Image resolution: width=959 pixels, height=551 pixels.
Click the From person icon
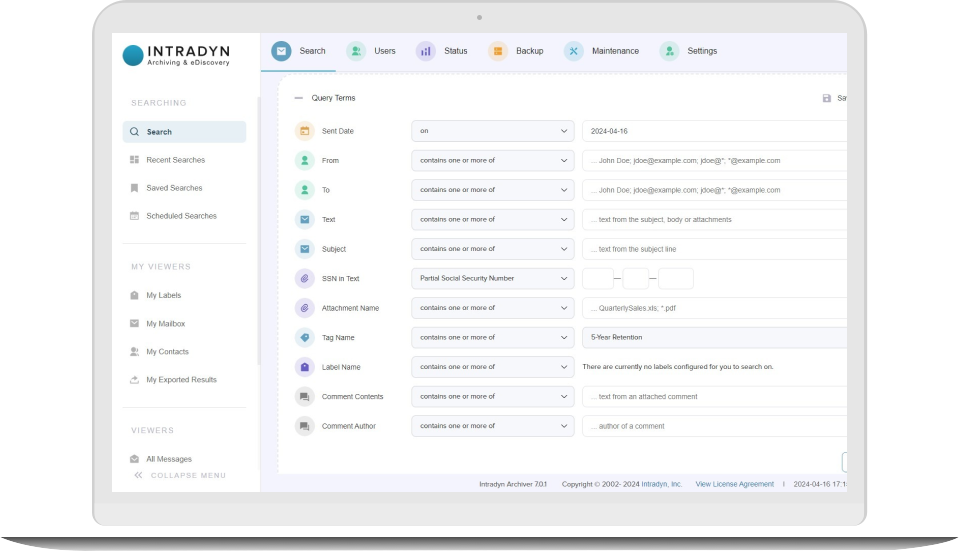click(305, 160)
